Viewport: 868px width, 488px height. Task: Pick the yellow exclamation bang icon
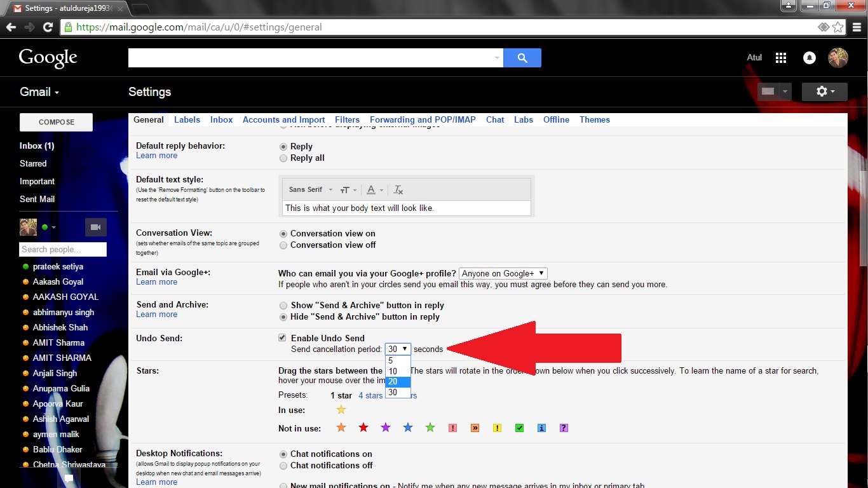click(497, 428)
